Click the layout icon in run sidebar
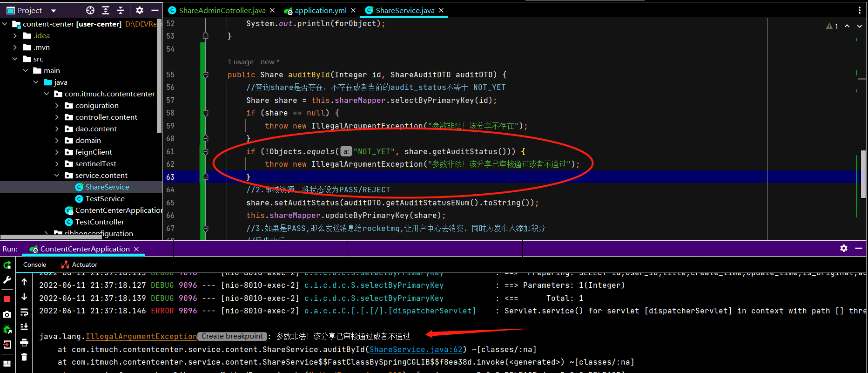 [x=7, y=363]
